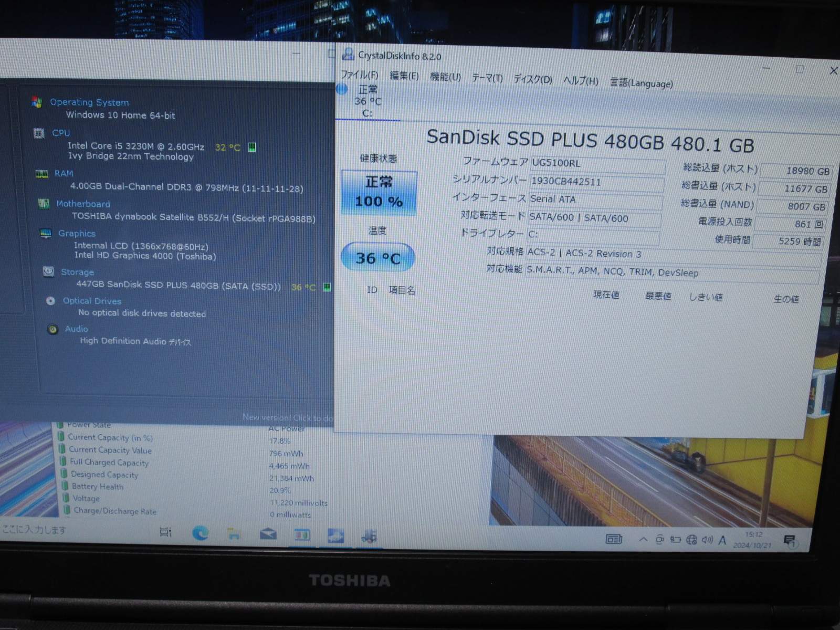The height and width of the screenshot is (630, 840).
Task: Click the battery icon beside Full Charged Capacity
Action: (63, 461)
